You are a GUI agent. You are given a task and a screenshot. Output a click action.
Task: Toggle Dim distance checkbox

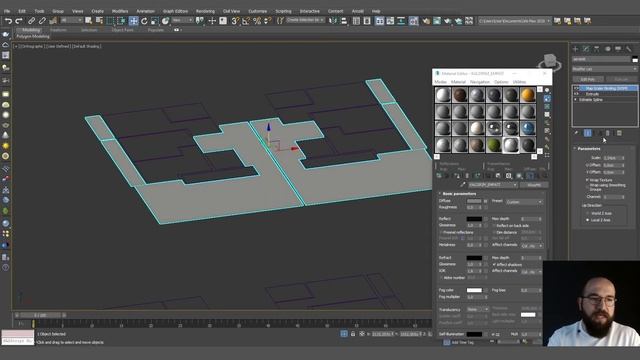494,232
